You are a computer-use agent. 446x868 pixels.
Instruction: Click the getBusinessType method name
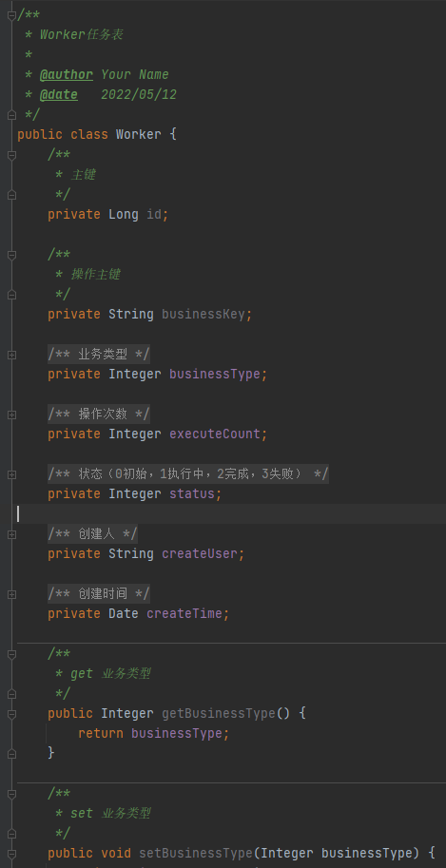click(219, 714)
